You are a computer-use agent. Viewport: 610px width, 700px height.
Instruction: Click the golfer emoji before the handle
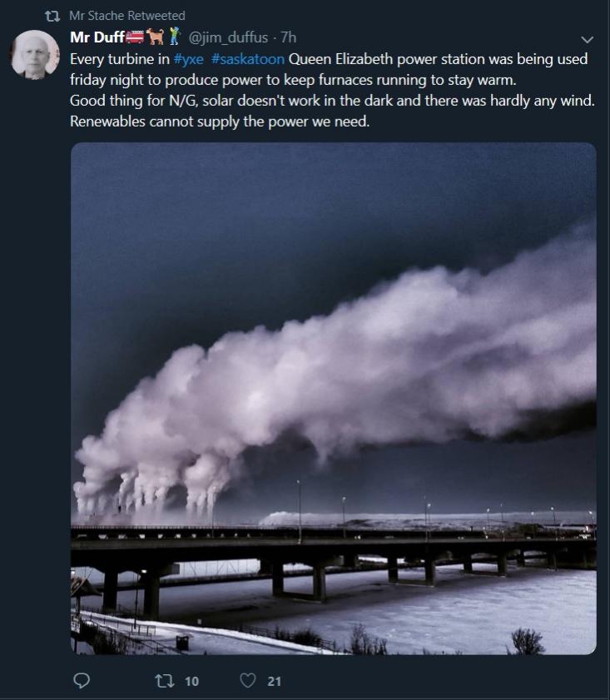pyautogui.click(x=173, y=37)
